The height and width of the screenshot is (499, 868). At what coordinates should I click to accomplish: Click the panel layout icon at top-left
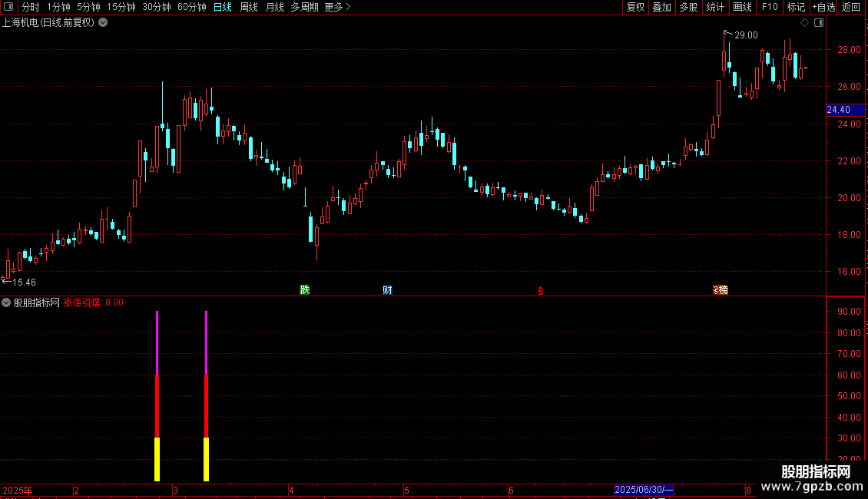click(8, 7)
